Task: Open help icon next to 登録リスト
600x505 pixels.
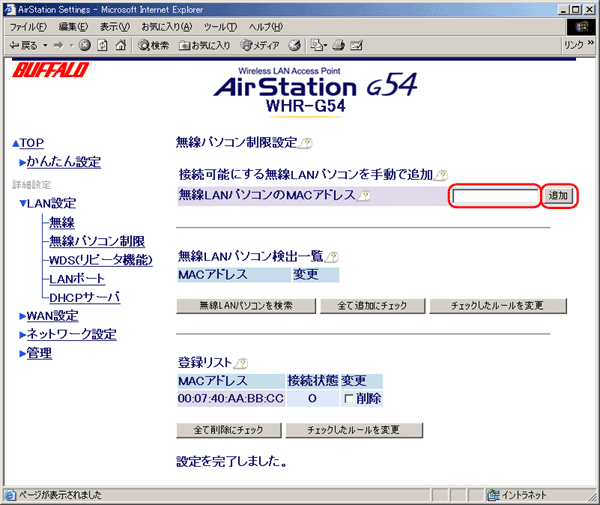Action: click(x=241, y=363)
